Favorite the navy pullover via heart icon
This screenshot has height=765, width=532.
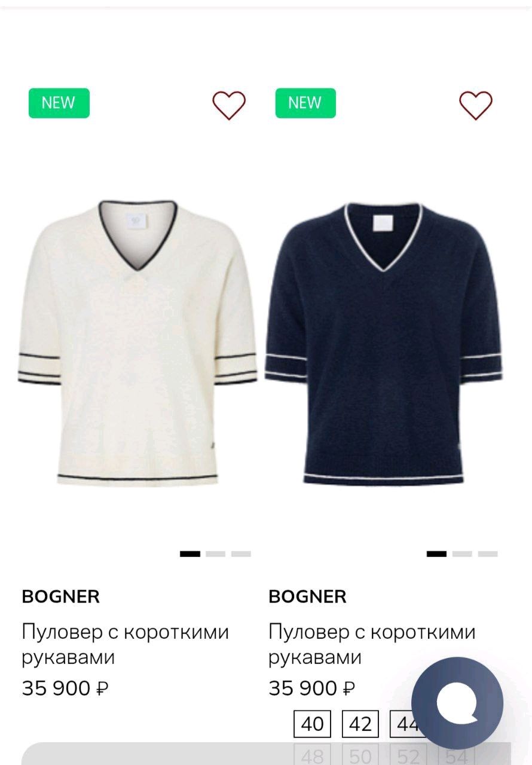[476, 105]
